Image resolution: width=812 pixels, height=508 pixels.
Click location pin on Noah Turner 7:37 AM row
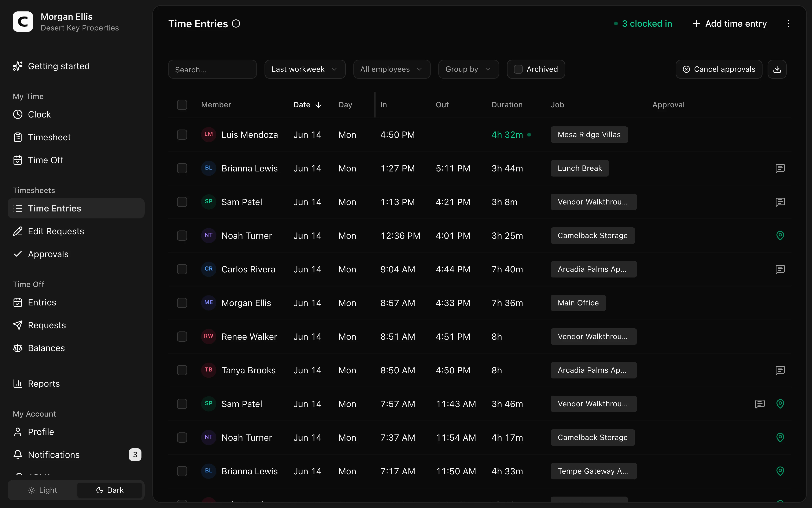coord(780,438)
